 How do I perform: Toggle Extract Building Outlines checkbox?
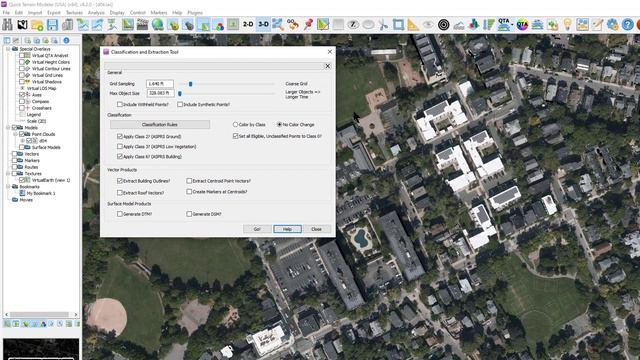click(x=120, y=180)
